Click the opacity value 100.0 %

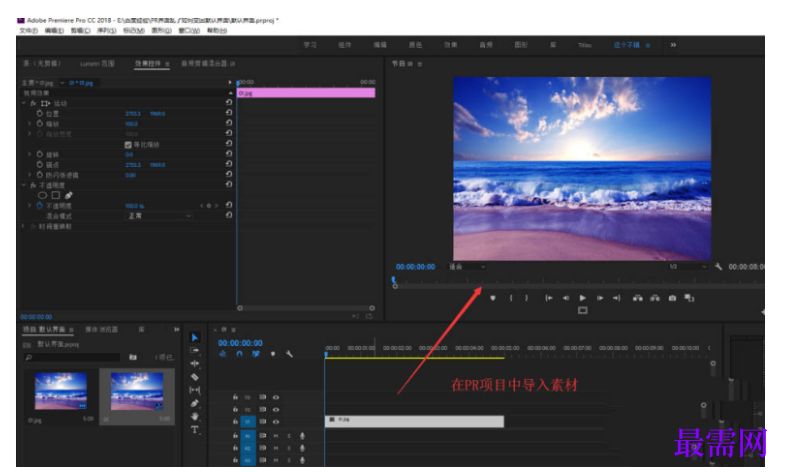pos(134,206)
